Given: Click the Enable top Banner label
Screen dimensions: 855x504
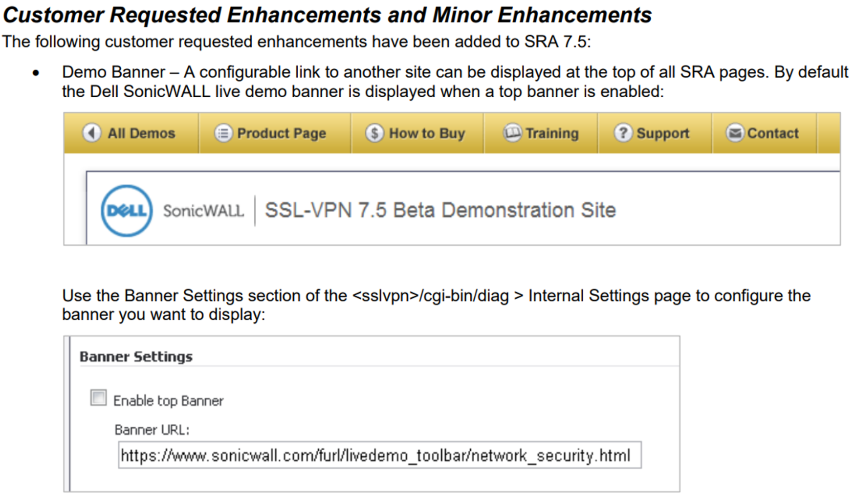Looking at the screenshot, I should (168, 401).
